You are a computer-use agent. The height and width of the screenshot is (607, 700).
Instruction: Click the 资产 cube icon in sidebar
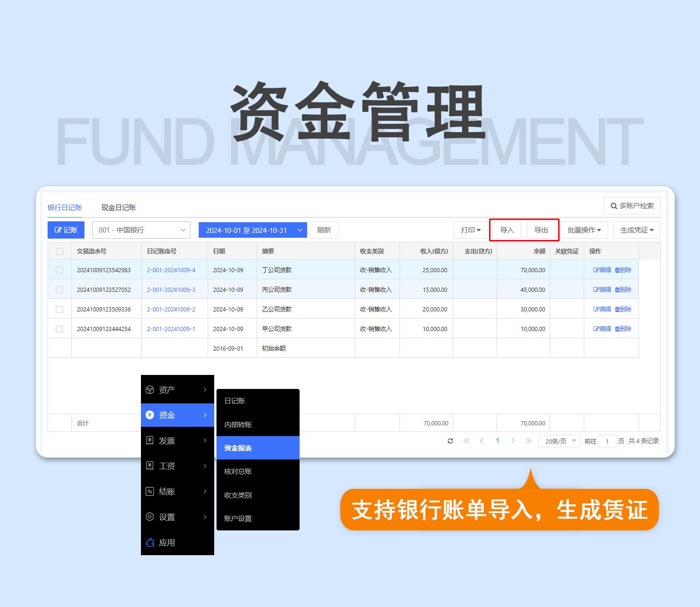click(x=150, y=389)
